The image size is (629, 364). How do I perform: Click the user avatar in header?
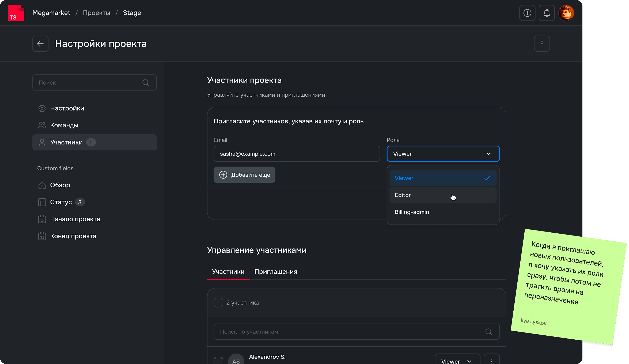[566, 13]
